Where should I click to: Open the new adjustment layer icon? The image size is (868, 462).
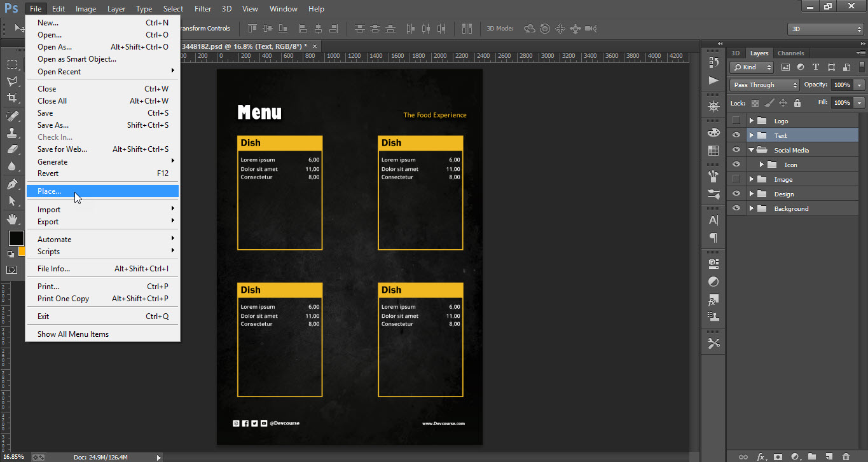click(796, 456)
